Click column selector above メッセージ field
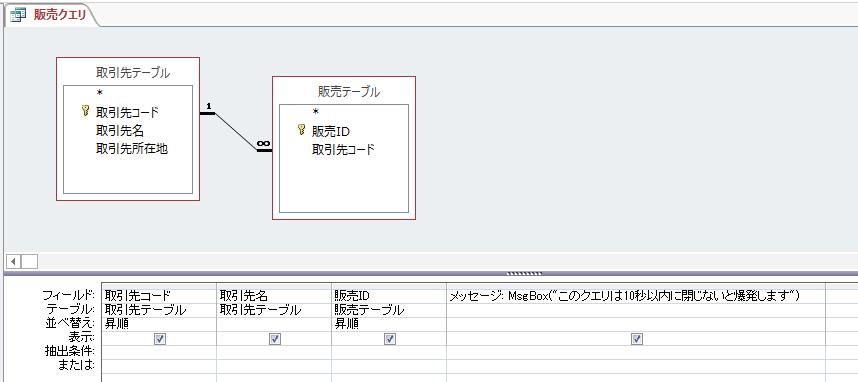Image resolution: width=858 pixels, height=382 pixels. [x=636, y=286]
